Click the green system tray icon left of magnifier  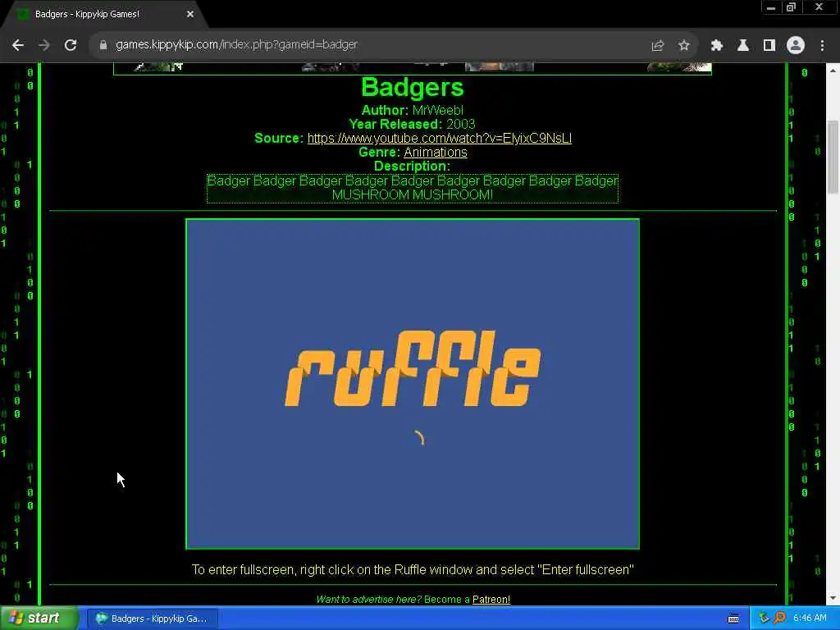pos(764,619)
